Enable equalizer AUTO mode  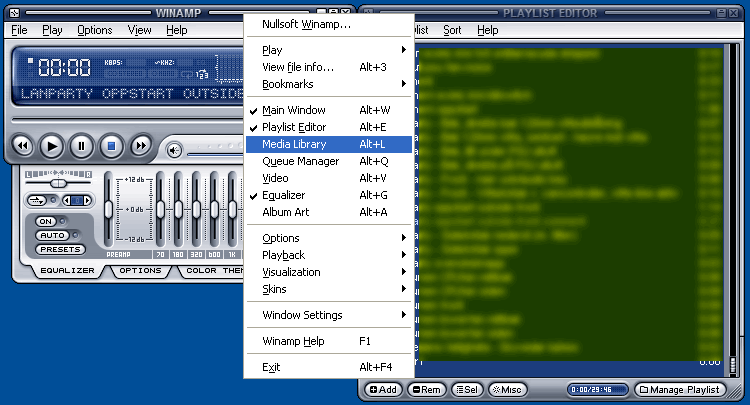[53, 235]
